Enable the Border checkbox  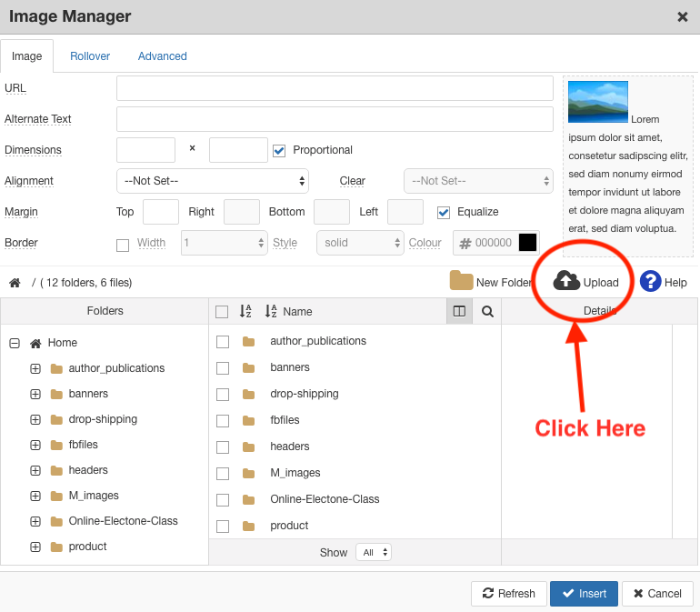click(123, 244)
